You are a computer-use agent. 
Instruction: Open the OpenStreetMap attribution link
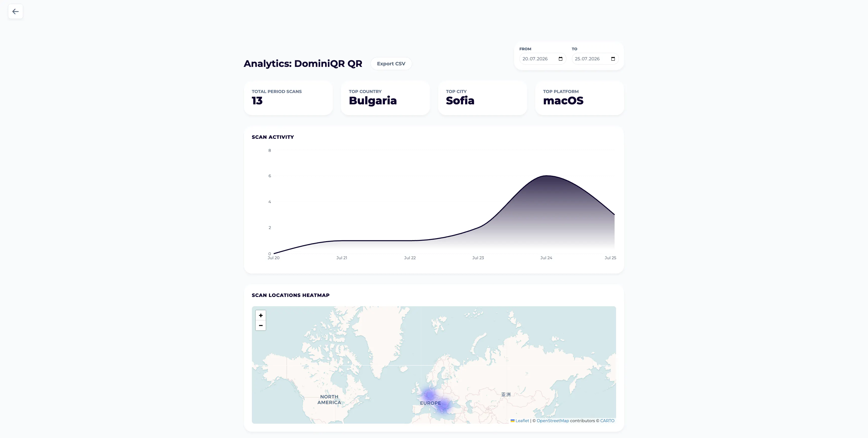point(553,421)
